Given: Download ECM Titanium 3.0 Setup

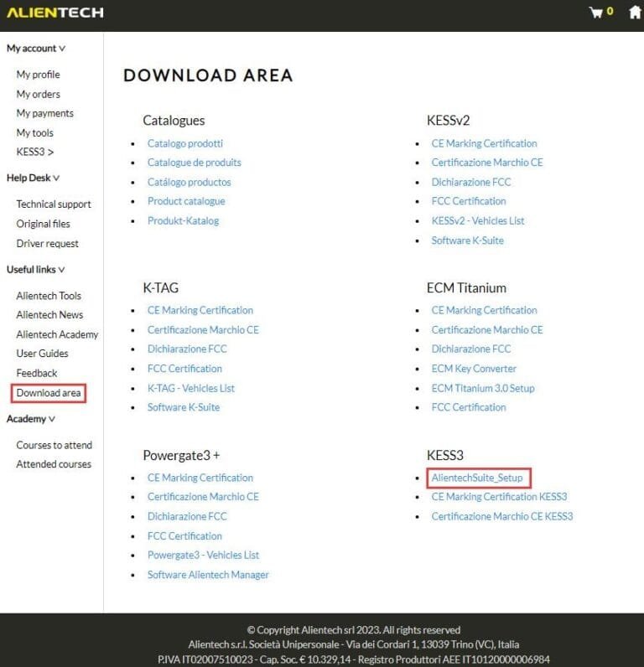Looking at the screenshot, I should pyautogui.click(x=483, y=388).
